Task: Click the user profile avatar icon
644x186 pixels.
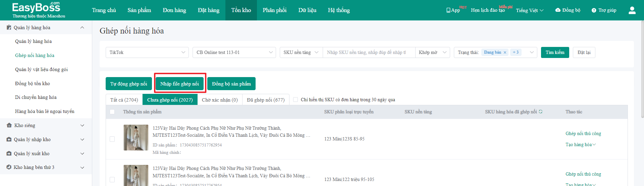Action: 632,10
